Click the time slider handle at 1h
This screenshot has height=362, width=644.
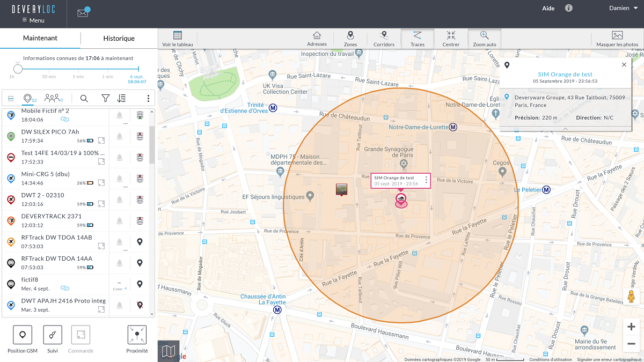click(18, 69)
